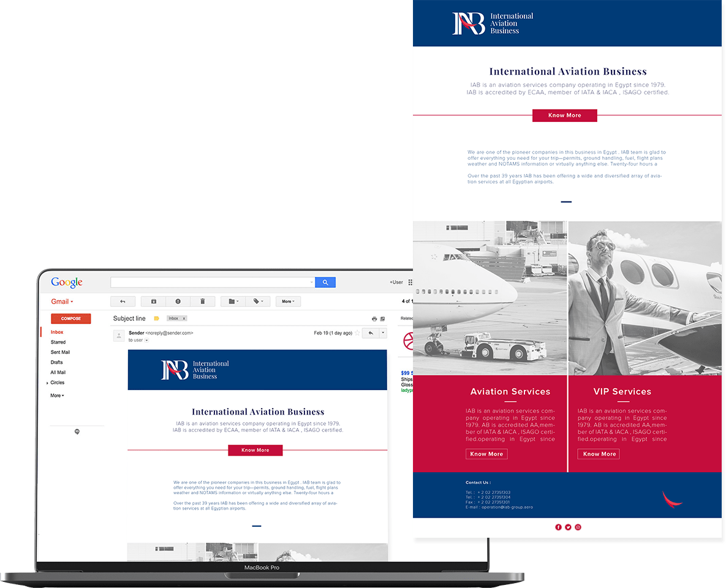Toggle the star next to the email date

[x=357, y=333]
